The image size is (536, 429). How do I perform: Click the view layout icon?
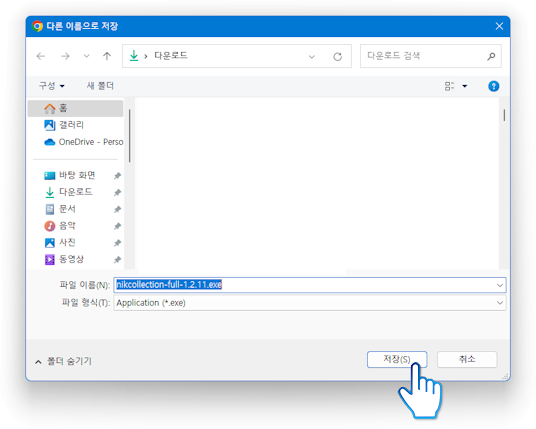(x=449, y=86)
